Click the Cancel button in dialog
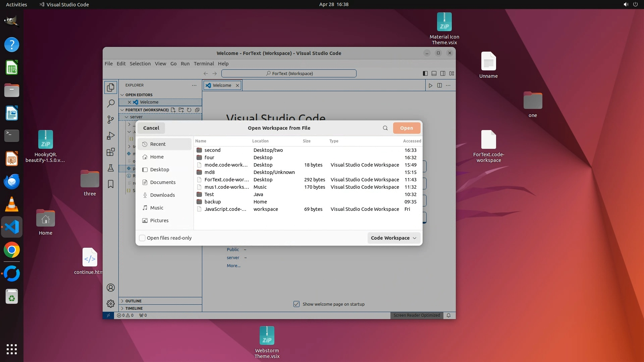This screenshot has width=644, height=362. 151,128
